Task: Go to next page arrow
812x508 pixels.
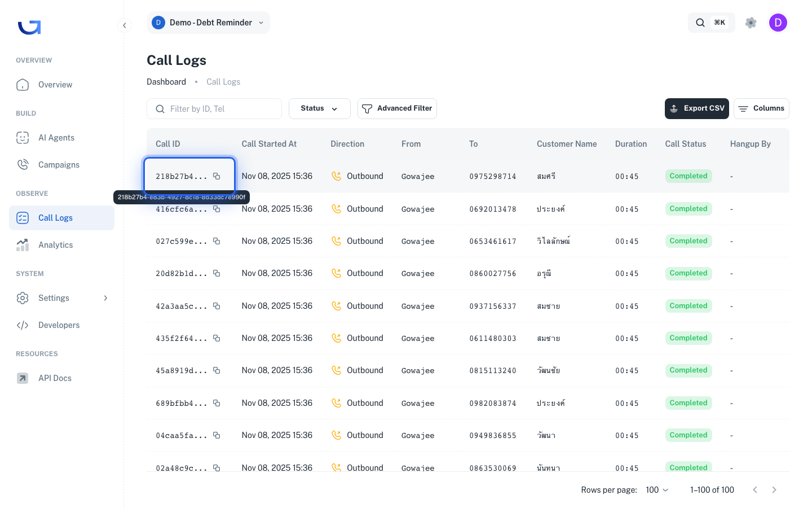Action: 774,490
